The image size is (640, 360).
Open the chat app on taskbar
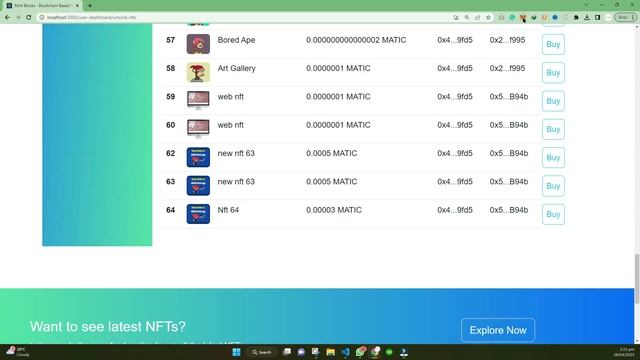pos(301,352)
